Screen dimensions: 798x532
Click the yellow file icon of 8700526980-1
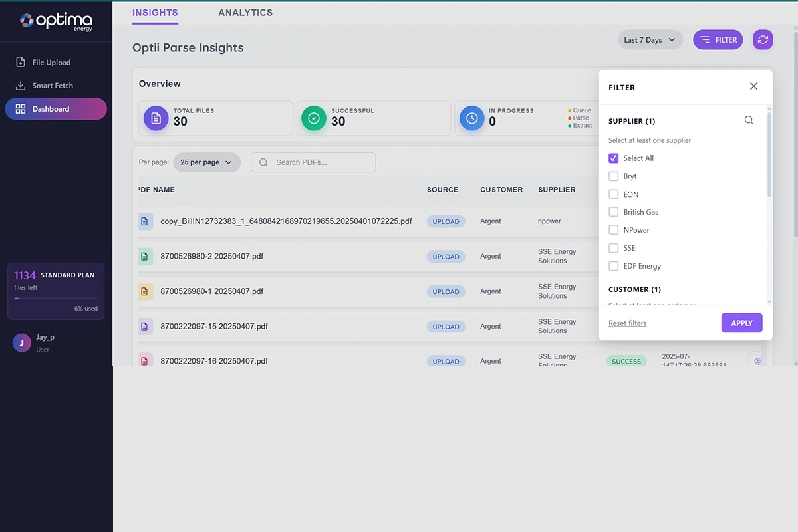(146, 291)
